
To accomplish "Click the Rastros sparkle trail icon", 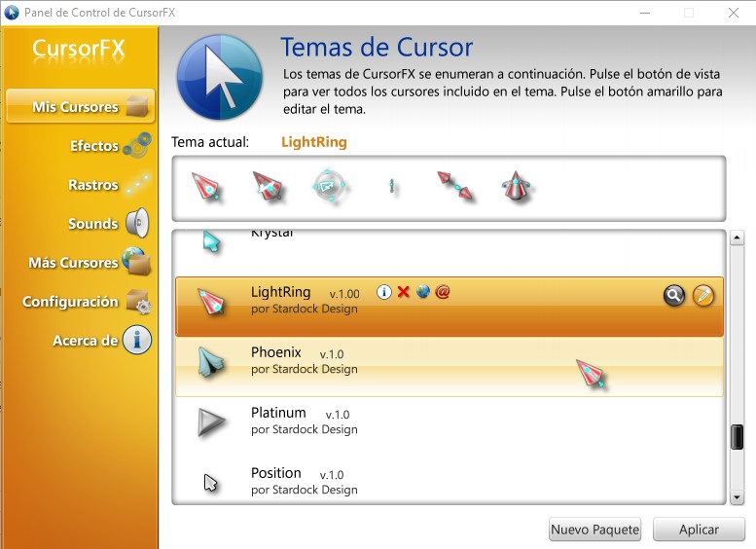I will tap(137, 184).
